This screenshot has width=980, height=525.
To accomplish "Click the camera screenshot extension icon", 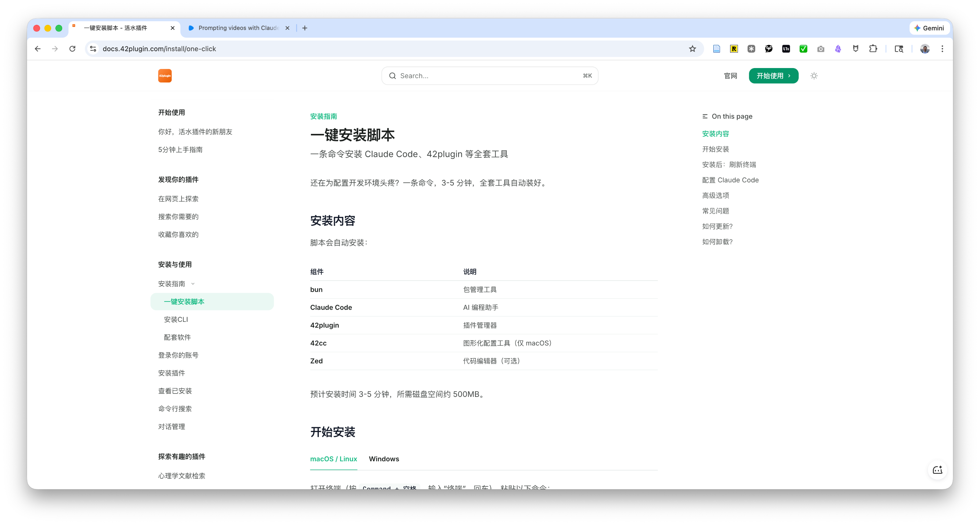I will [x=821, y=49].
